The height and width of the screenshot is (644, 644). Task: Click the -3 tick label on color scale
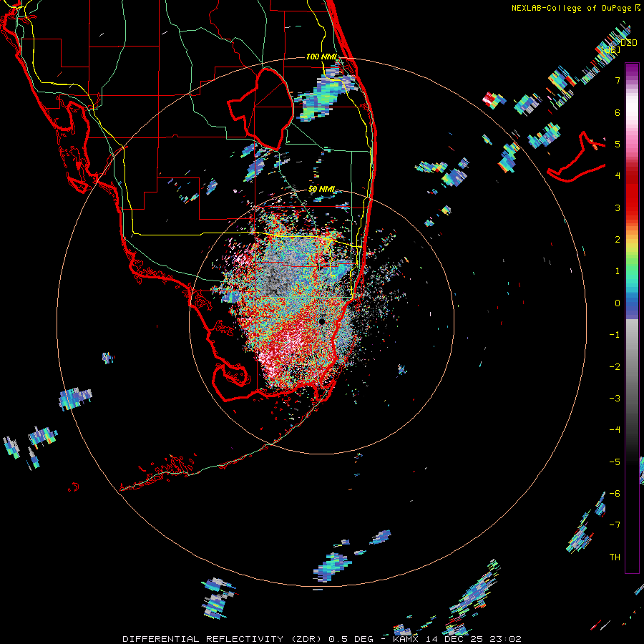point(615,399)
